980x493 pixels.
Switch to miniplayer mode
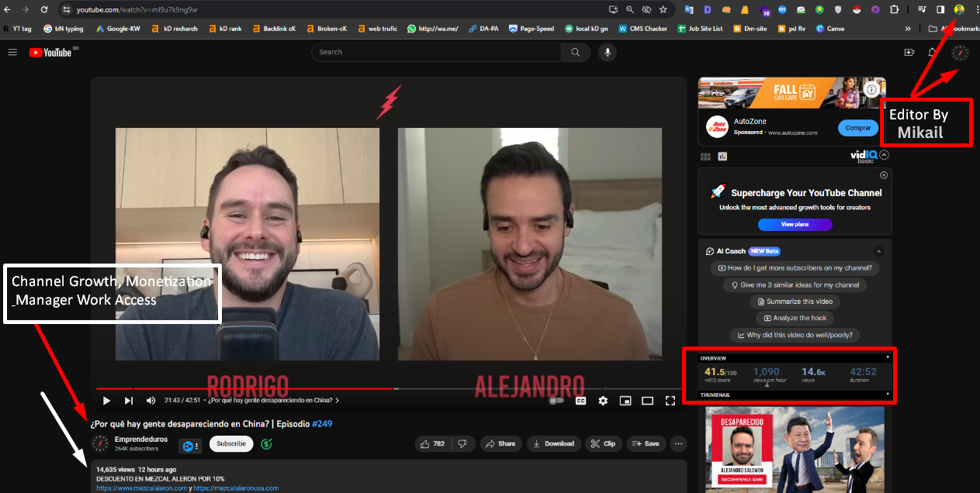tap(625, 401)
